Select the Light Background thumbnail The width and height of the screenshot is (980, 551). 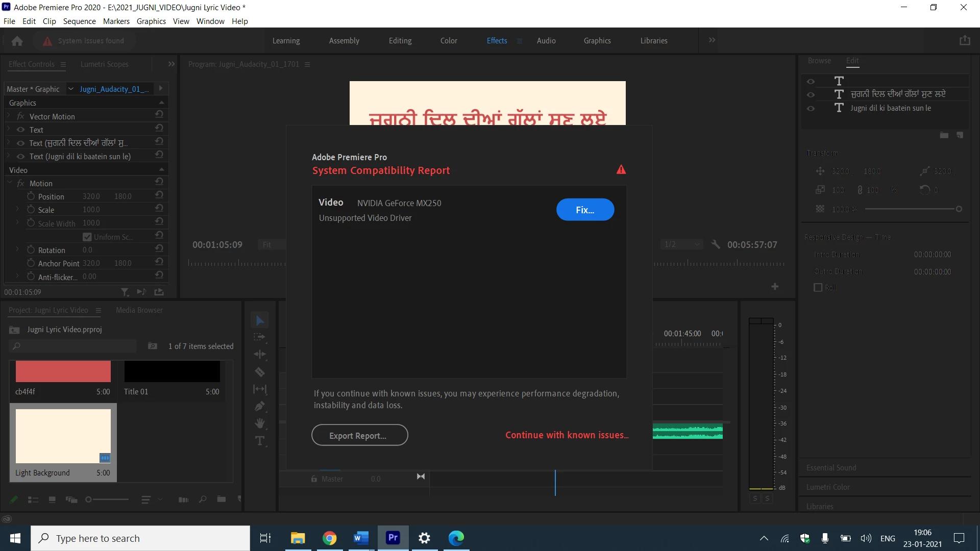[x=63, y=436]
